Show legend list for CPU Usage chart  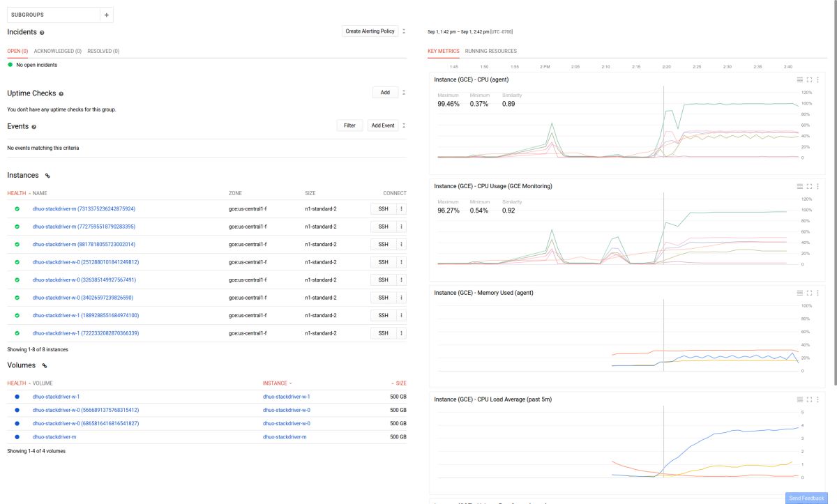coord(800,186)
